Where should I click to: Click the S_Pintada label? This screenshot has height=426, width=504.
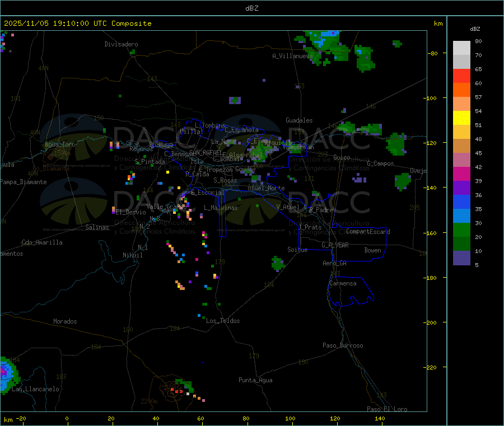[x=150, y=162]
